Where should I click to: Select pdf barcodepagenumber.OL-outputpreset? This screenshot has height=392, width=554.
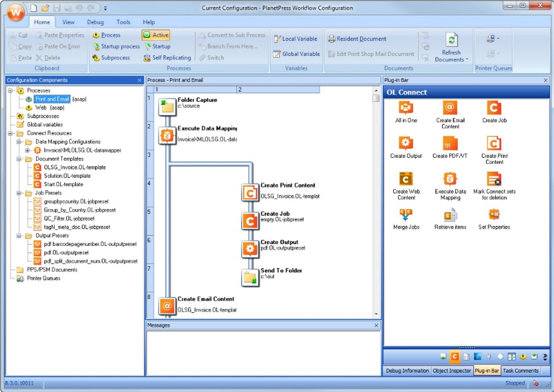tap(90, 244)
